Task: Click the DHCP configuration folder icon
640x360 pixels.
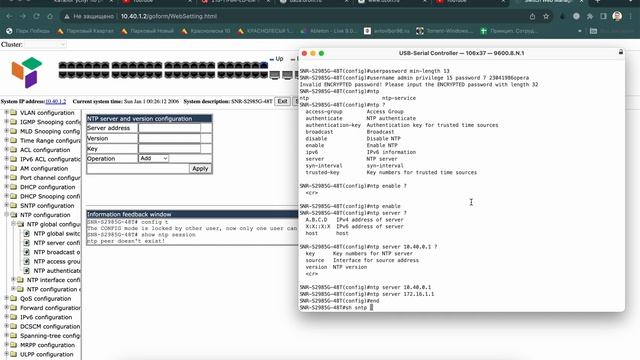Action: pyautogui.click(x=13, y=187)
